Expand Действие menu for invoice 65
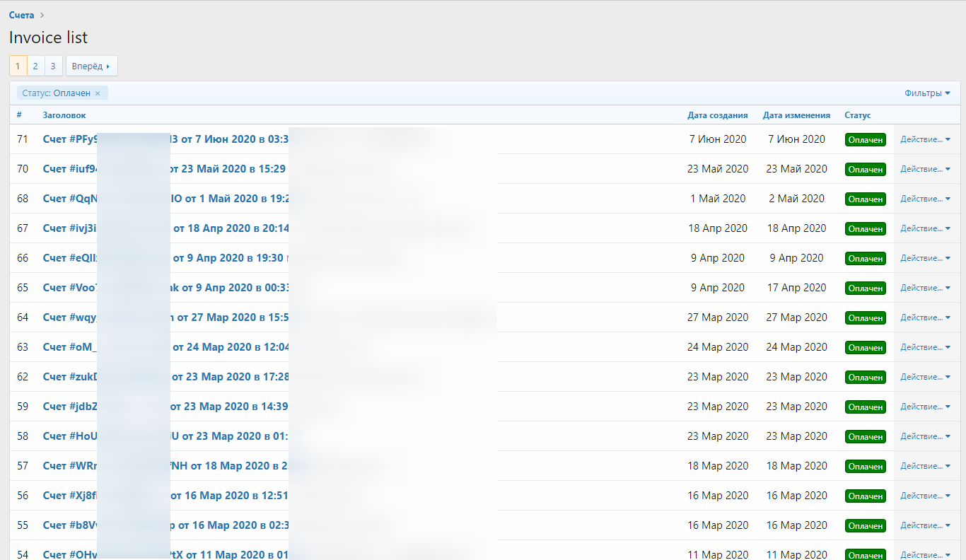Viewport: 966px width, 560px height. pos(925,288)
